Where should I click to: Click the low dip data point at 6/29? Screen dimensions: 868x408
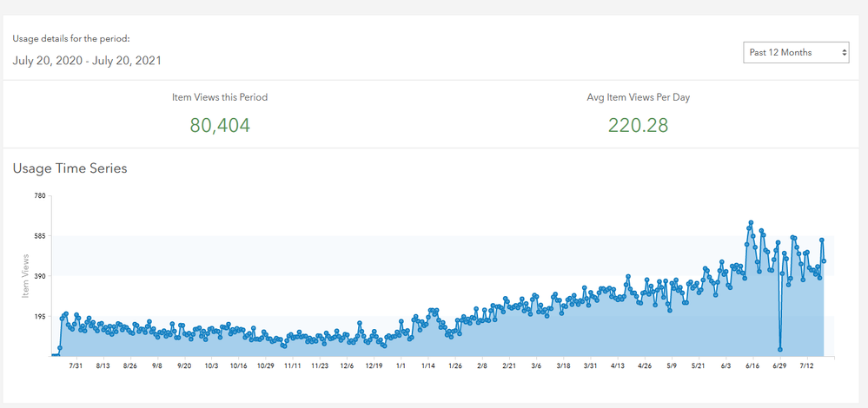(x=780, y=349)
